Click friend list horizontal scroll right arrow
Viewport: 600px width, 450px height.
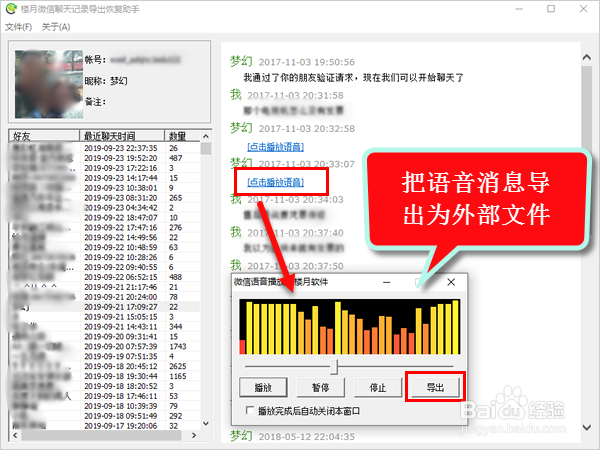tap(194, 435)
